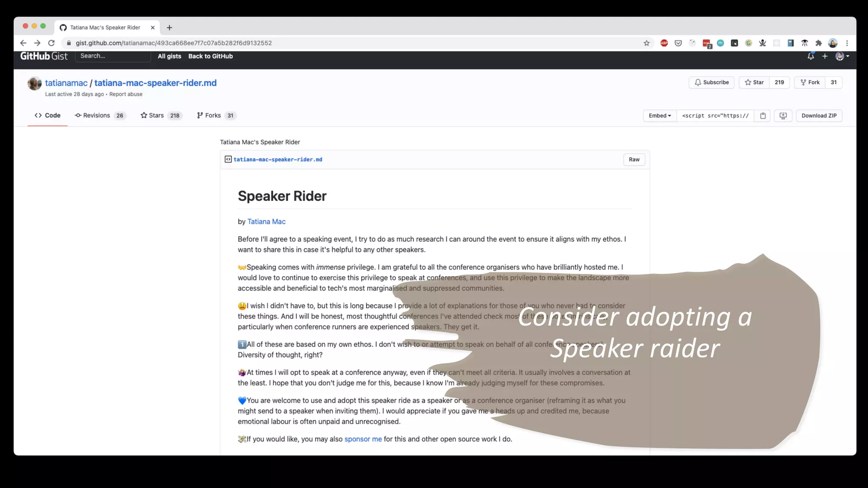Open the sponsor me link
The image size is (868, 488).
pyautogui.click(x=363, y=439)
